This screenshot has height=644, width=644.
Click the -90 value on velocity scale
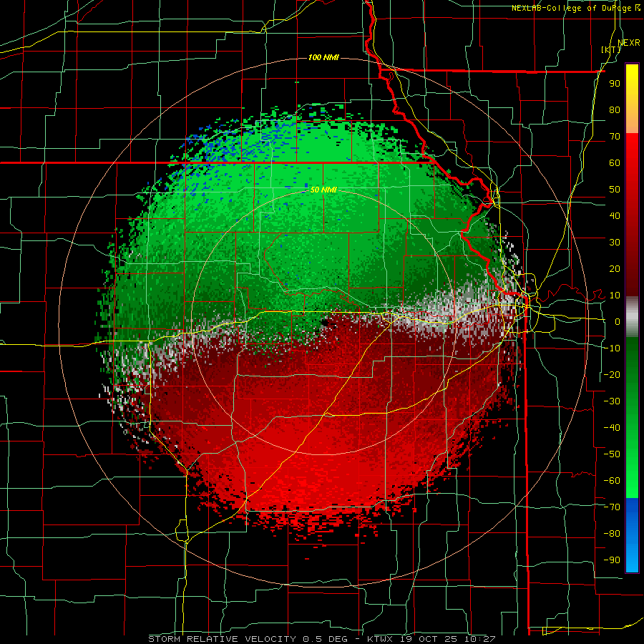click(x=612, y=560)
